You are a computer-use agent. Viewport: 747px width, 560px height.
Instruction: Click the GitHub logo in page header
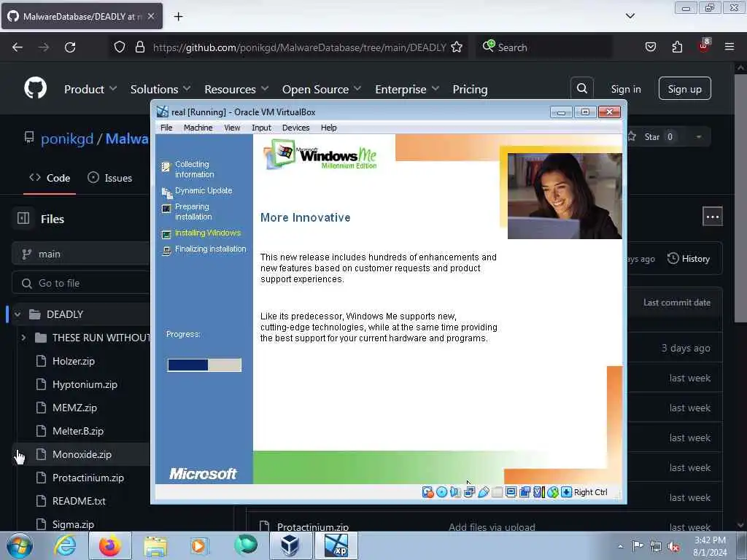tap(35, 88)
